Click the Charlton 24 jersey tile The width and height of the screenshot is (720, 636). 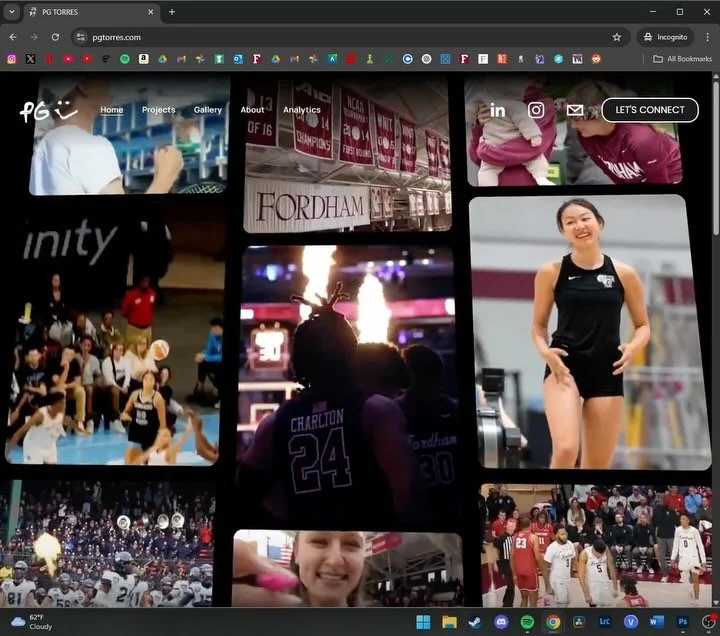[348, 385]
